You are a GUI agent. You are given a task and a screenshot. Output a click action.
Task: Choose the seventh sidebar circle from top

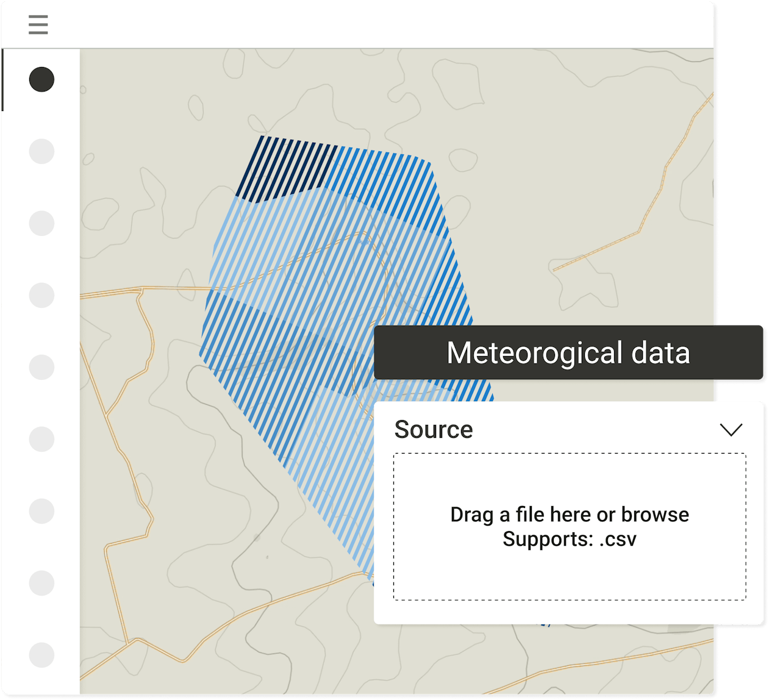pyautogui.click(x=41, y=511)
